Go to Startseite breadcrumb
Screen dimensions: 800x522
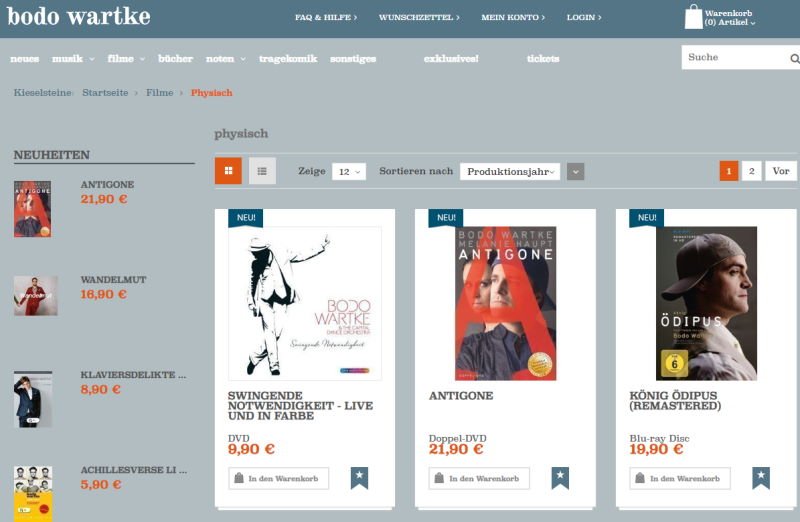click(105, 93)
